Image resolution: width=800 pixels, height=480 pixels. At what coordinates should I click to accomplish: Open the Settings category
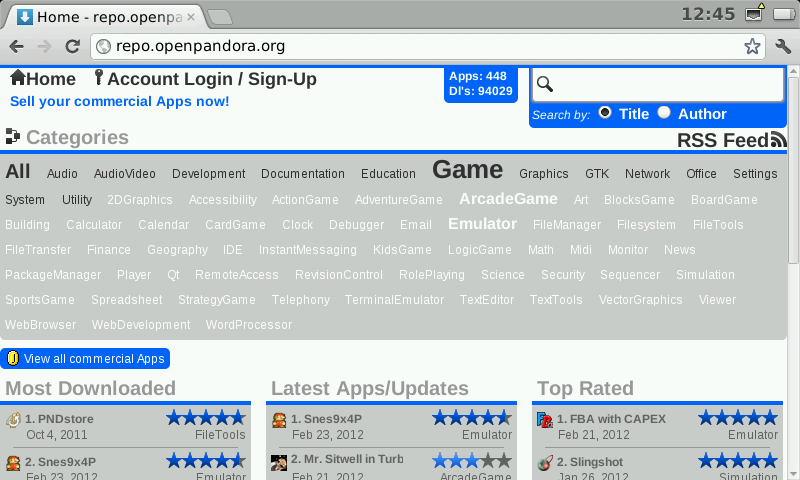pos(755,174)
